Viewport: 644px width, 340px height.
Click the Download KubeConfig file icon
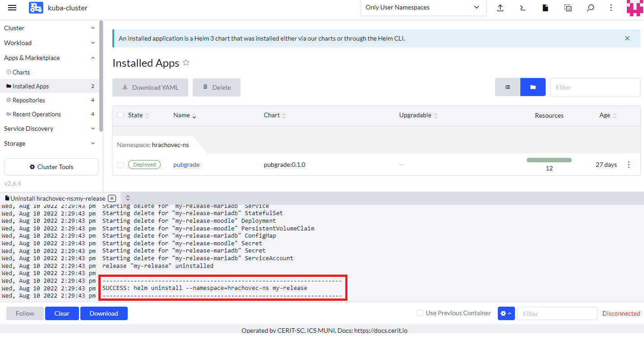(x=545, y=8)
